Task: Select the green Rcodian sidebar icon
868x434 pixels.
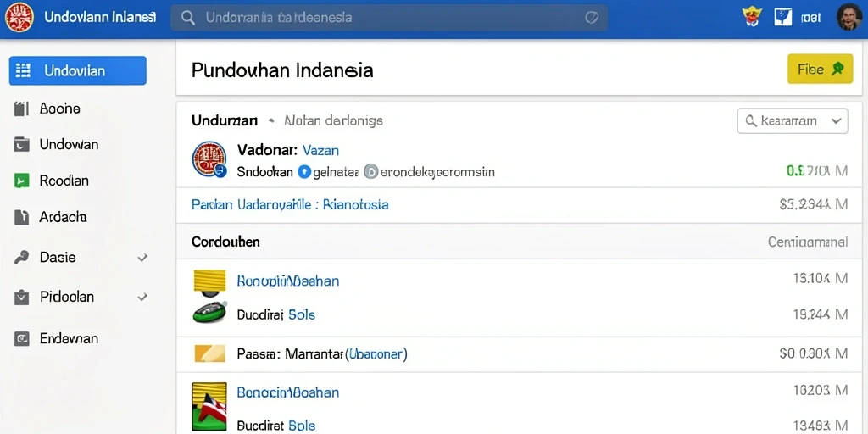Action: point(21,181)
